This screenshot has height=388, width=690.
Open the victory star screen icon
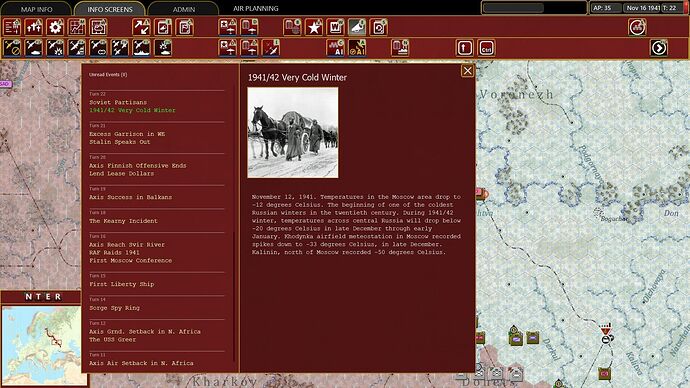click(314, 27)
